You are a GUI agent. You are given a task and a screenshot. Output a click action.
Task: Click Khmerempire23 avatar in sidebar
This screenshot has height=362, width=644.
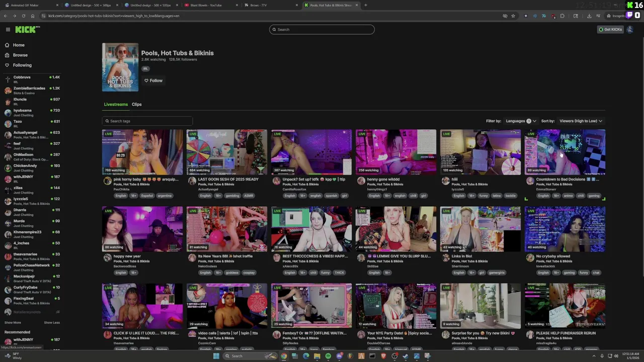click(x=8, y=234)
